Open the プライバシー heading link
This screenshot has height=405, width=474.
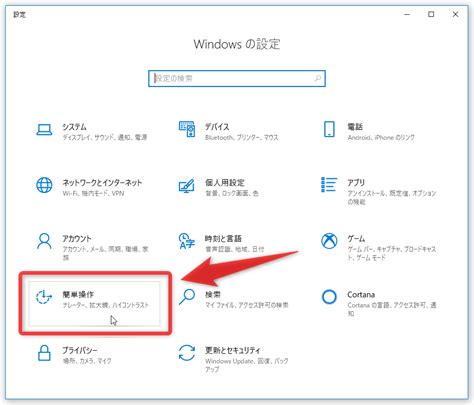80,350
